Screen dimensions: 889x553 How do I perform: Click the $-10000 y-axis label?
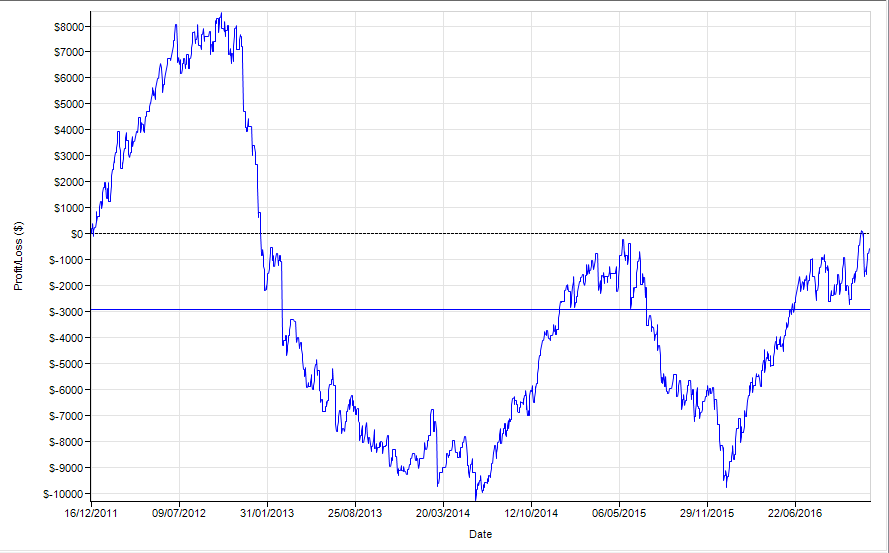(x=64, y=495)
